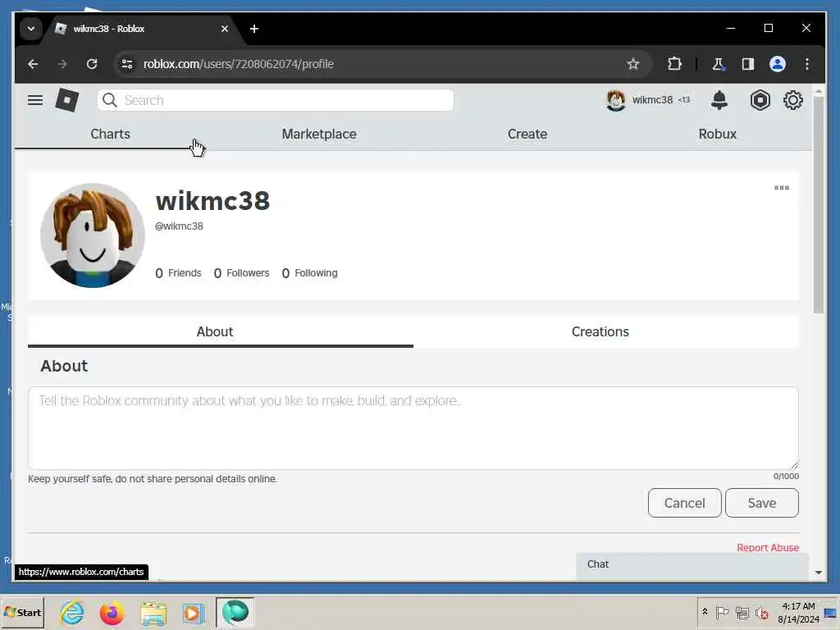Image resolution: width=840 pixels, height=630 pixels.
Task: Click the large wikmc38 profile avatar
Action: pos(93,235)
